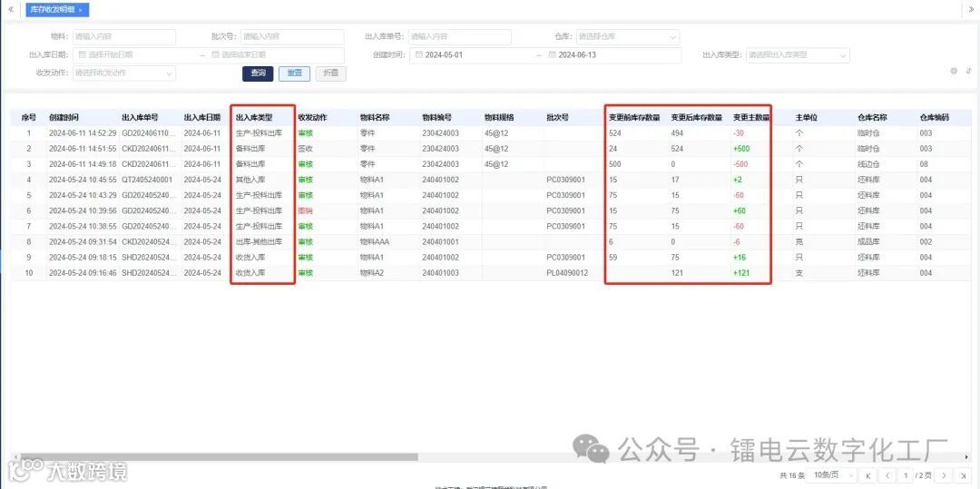980x489 pixels.
Task: Select order number QT2405240001
Action: tap(147, 180)
